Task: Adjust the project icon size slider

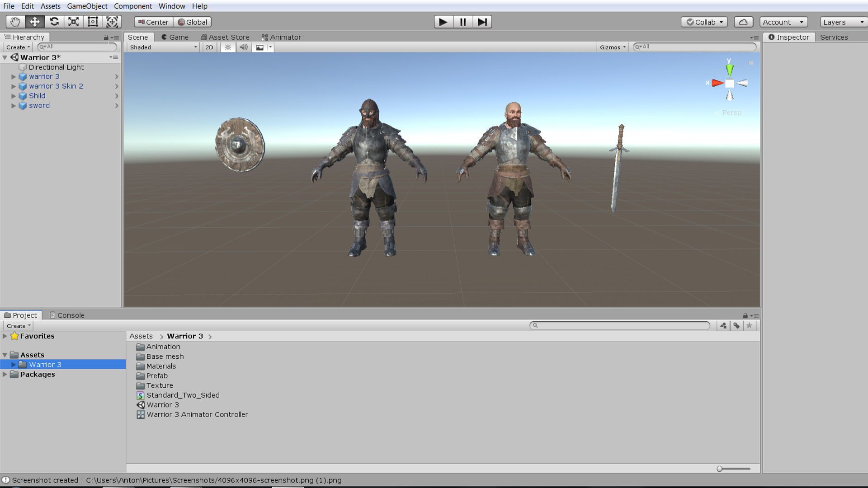Action: click(x=720, y=469)
